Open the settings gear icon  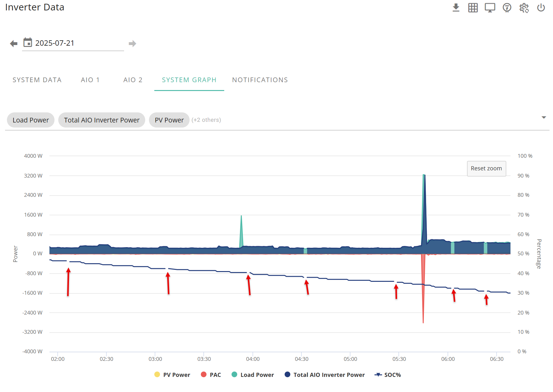pos(524,8)
